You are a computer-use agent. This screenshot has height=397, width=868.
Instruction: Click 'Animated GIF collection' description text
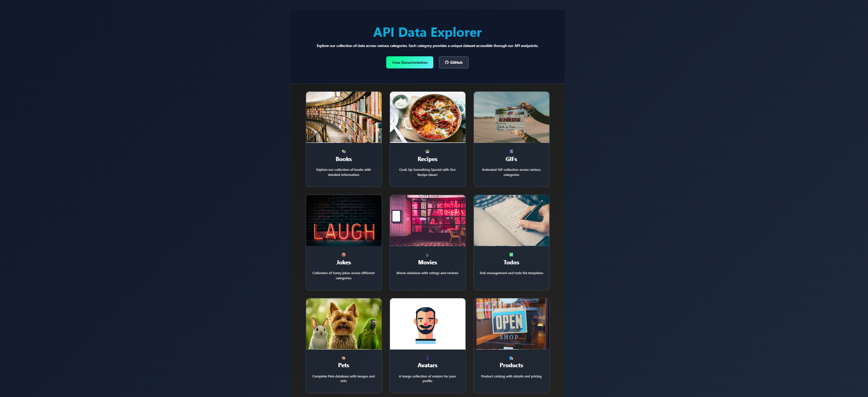[x=512, y=172]
